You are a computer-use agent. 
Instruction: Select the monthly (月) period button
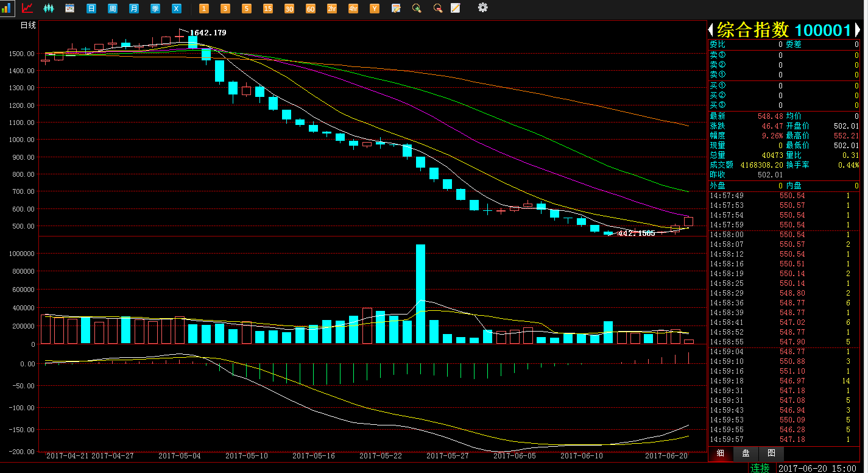point(133,9)
